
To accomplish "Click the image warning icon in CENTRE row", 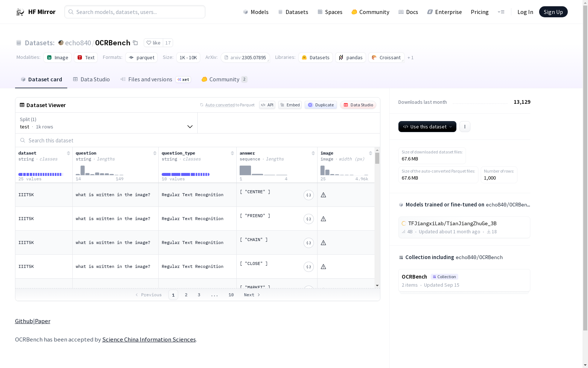I will click(323, 195).
